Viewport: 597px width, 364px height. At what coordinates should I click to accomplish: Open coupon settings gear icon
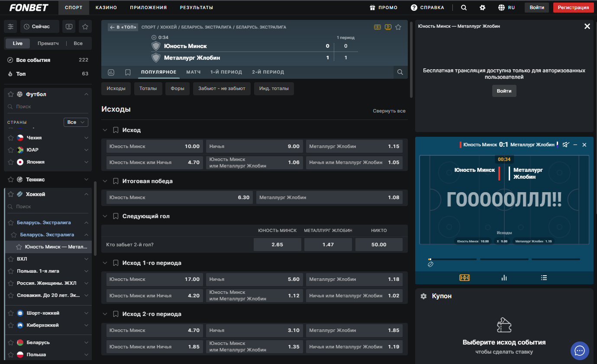[424, 296]
